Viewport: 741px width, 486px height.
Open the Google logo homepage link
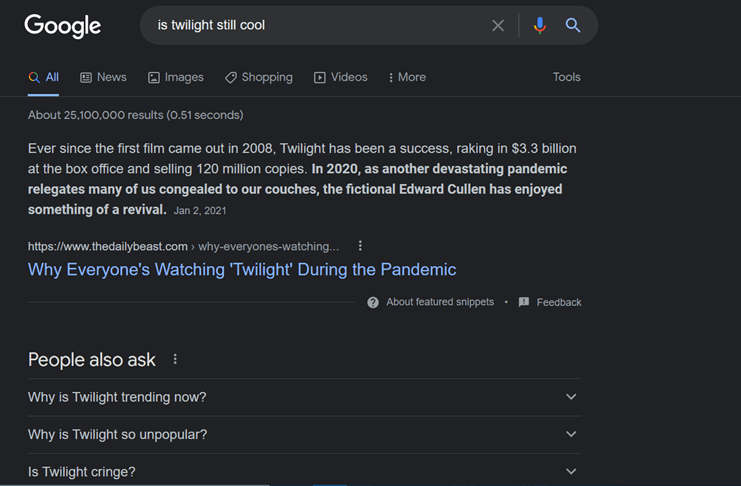click(x=62, y=26)
